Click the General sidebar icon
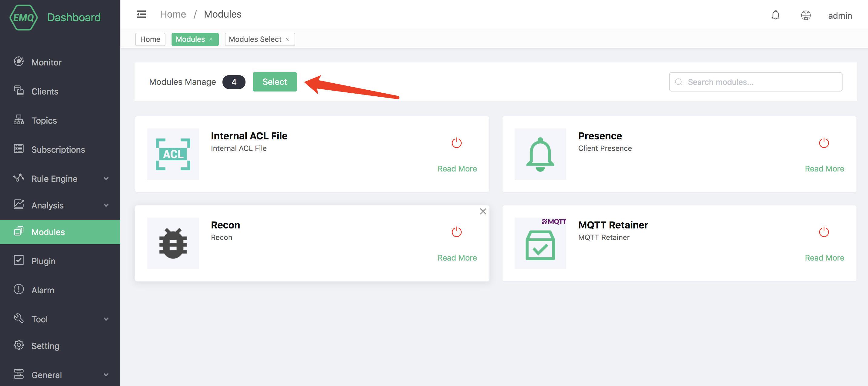Screen dimensions: 868x386 point(19,374)
